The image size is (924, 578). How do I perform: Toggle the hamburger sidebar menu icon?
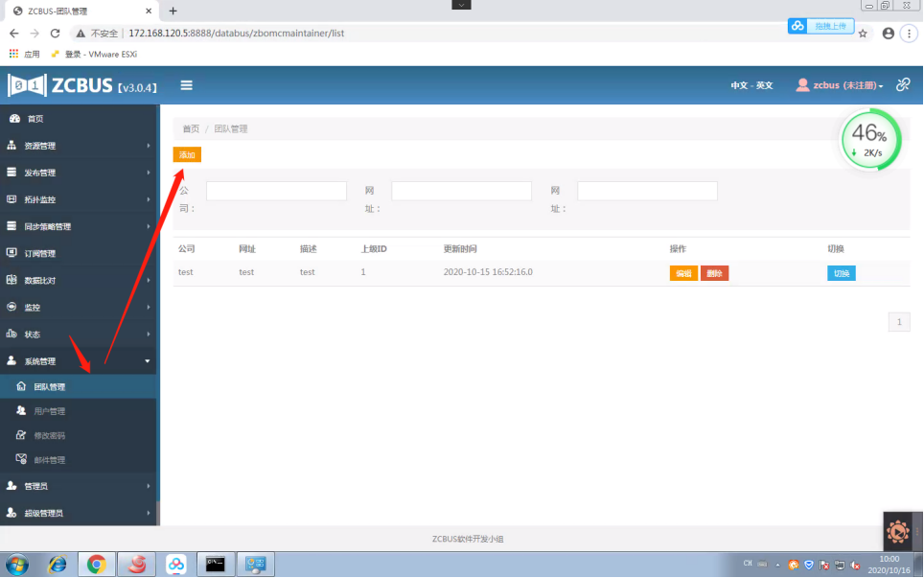tap(187, 85)
